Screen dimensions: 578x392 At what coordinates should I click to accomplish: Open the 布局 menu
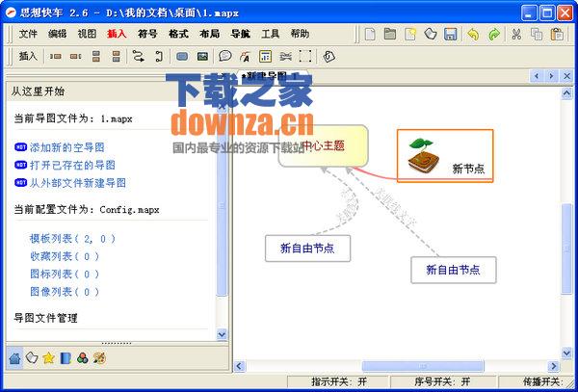(209, 34)
